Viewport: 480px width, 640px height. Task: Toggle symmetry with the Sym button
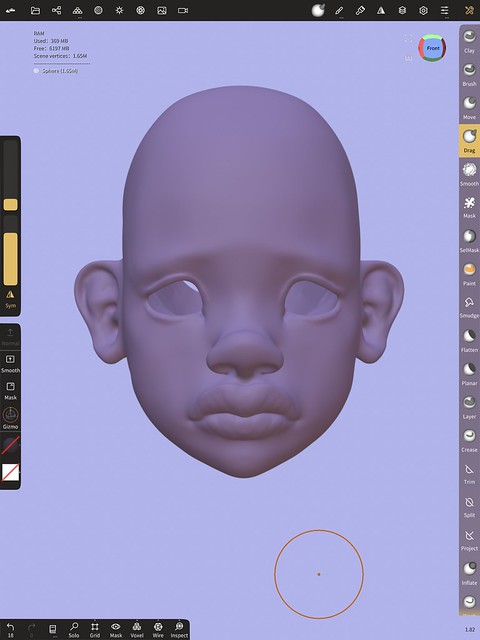pos(10,299)
